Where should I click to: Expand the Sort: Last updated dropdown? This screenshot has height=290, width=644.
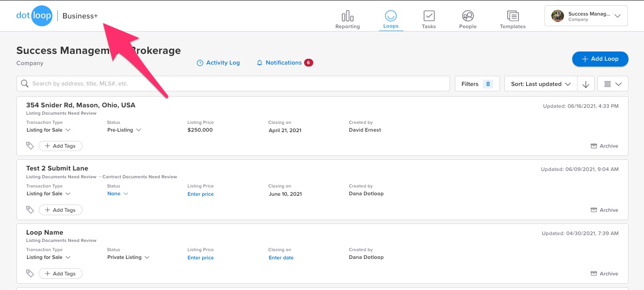pyautogui.click(x=540, y=83)
